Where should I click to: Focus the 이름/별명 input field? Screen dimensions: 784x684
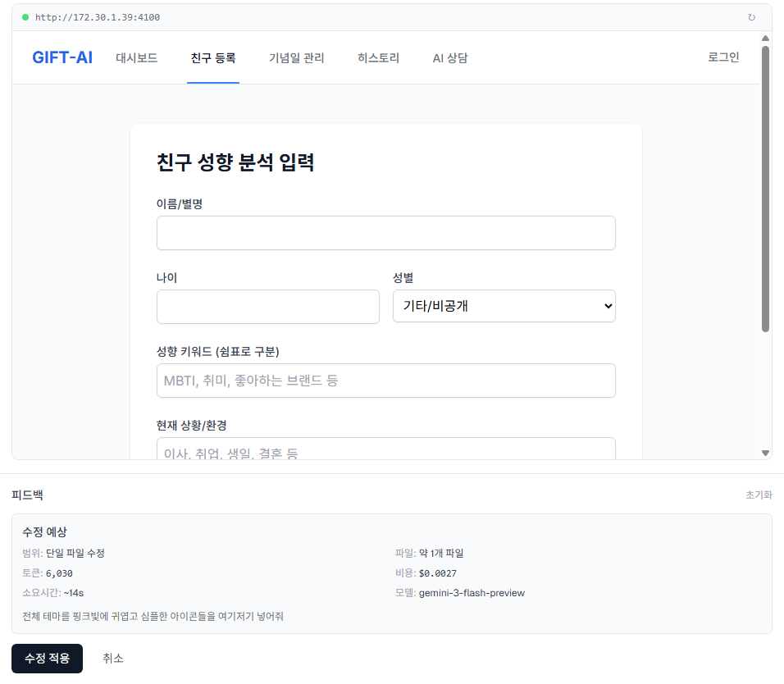(385, 233)
